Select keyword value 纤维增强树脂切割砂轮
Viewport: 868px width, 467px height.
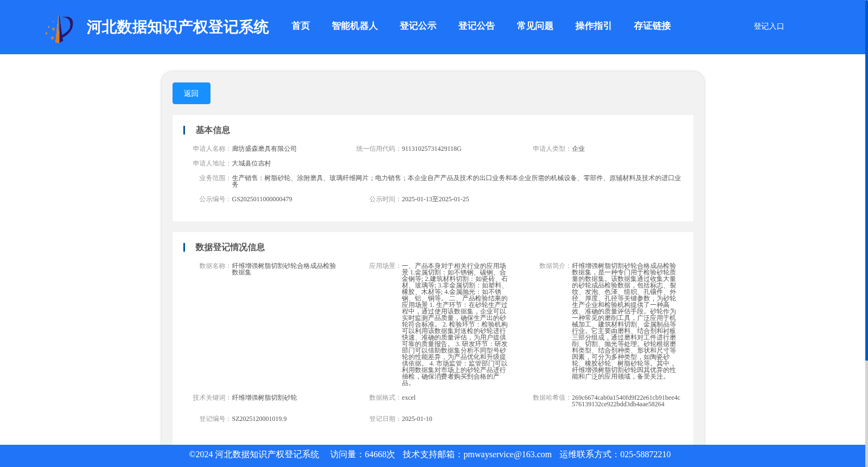click(264, 398)
